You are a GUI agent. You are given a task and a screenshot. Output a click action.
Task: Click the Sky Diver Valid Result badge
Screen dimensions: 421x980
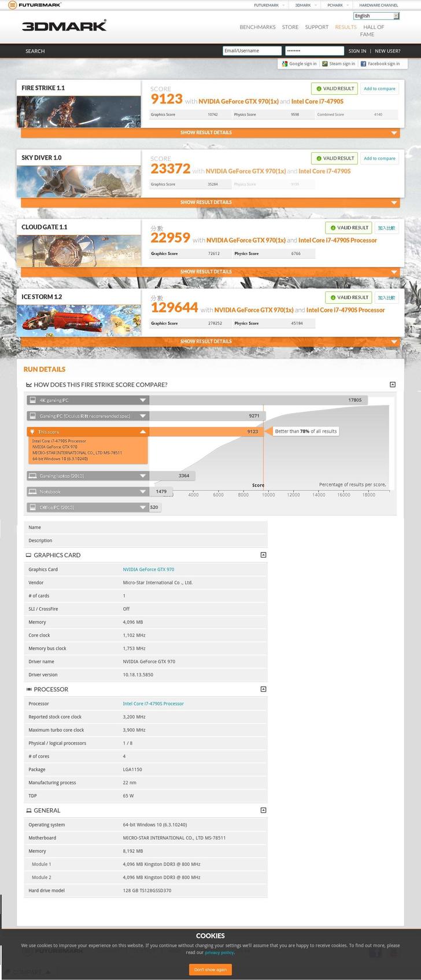pos(334,158)
